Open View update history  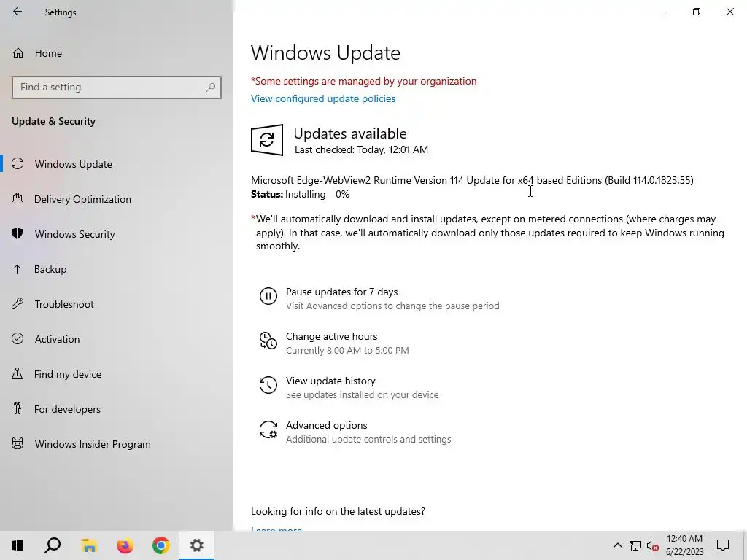pos(330,381)
